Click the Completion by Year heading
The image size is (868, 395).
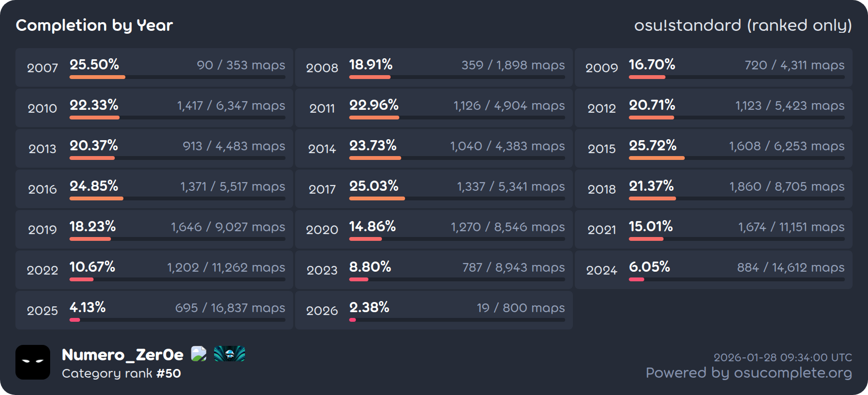pyautogui.click(x=95, y=26)
